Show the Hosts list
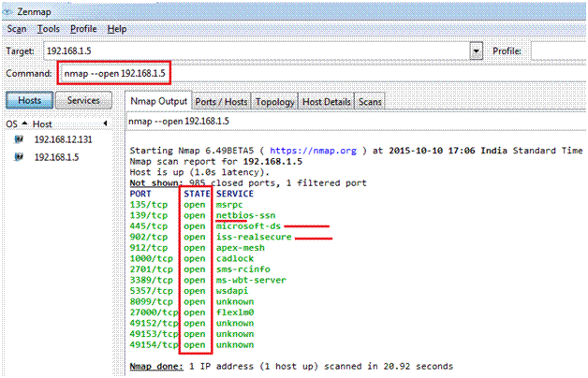 [x=30, y=100]
